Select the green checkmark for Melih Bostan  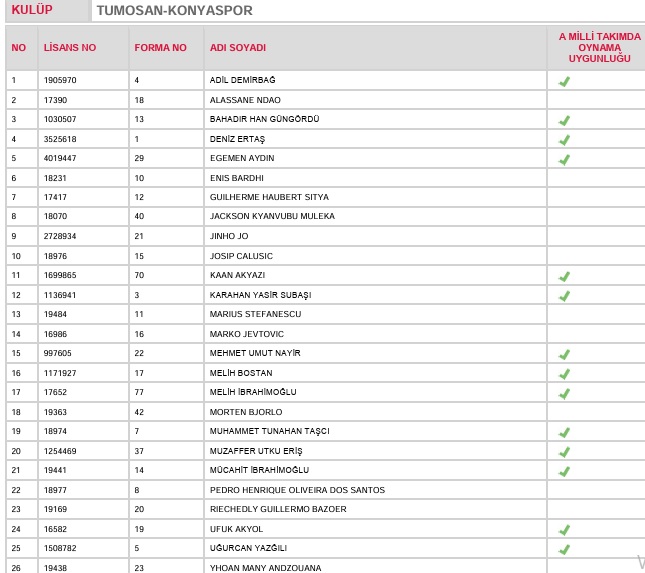(x=564, y=374)
